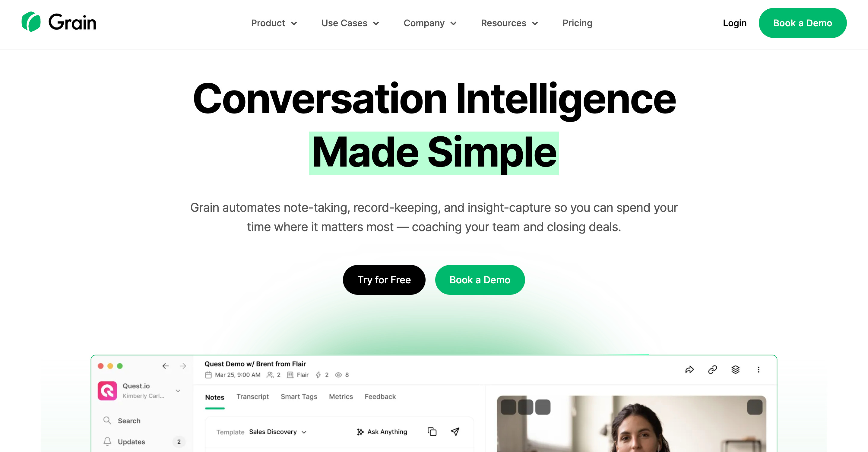This screenshot has height=452, width=868.
Task: Click the copy notes icon
Action: 432,432
